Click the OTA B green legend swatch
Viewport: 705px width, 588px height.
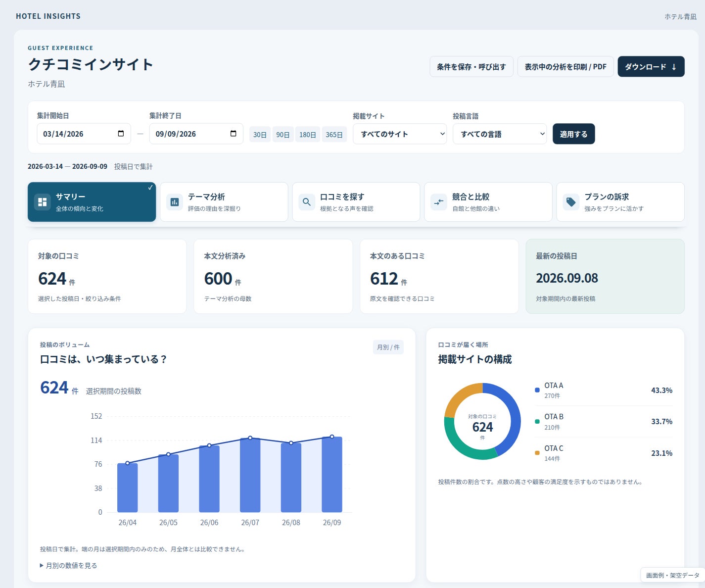point(537,422)
